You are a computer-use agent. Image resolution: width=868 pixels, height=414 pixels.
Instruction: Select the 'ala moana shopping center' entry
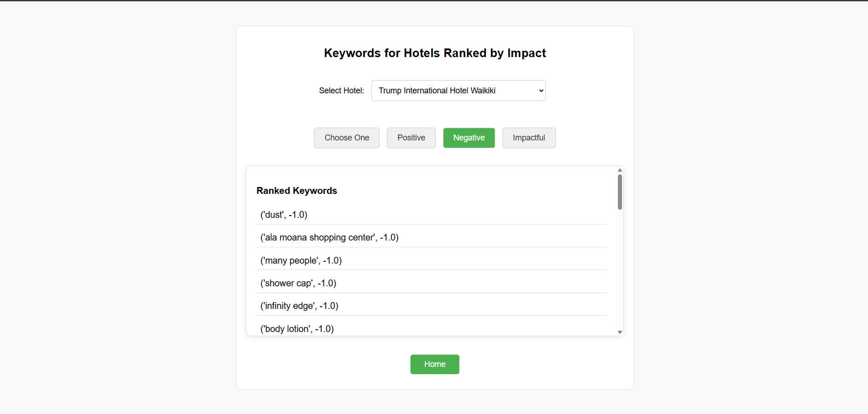coord(330,238)
